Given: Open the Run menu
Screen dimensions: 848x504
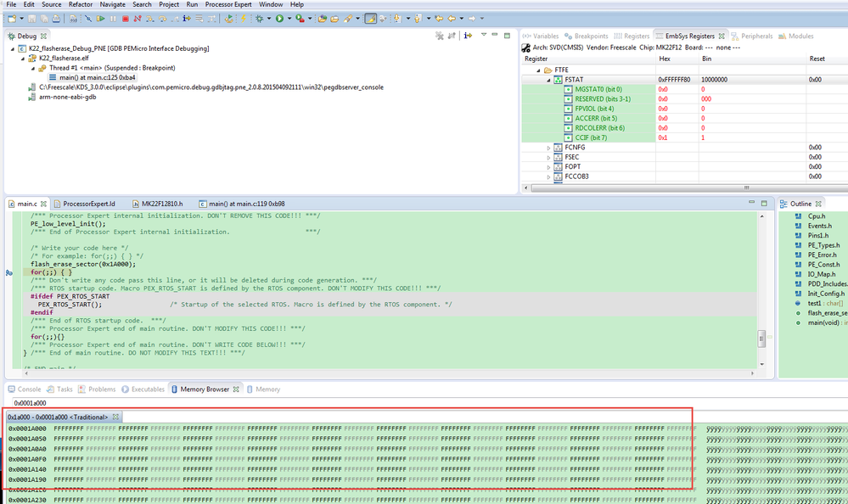Looking at the screenshot, I should point(192,4).
